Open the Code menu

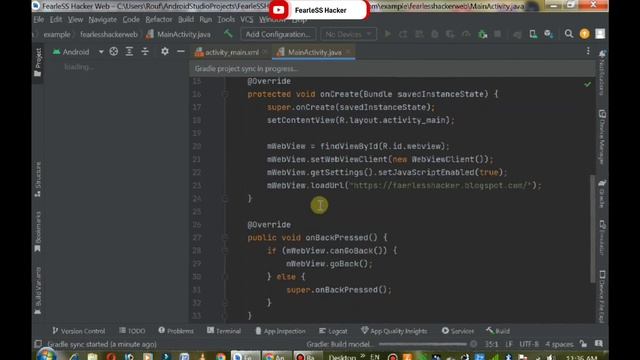131,20
